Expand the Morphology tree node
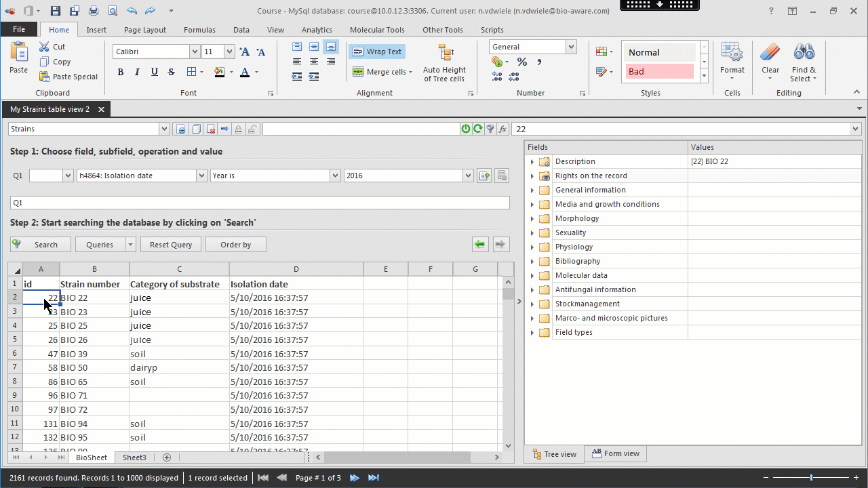This screenshot has width=868, height=488. 532,218
